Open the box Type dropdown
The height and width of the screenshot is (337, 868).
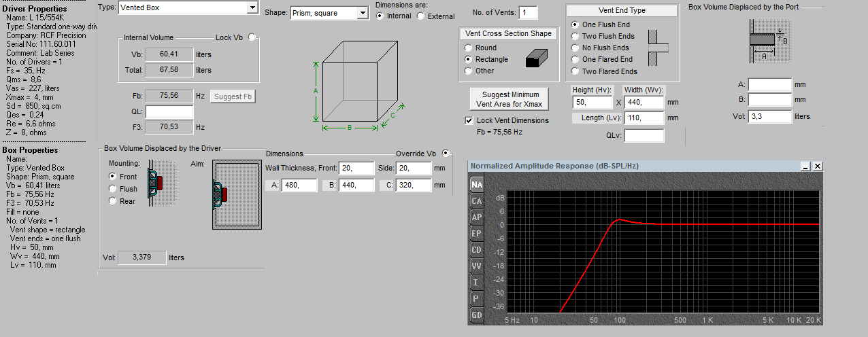point(253,7)
